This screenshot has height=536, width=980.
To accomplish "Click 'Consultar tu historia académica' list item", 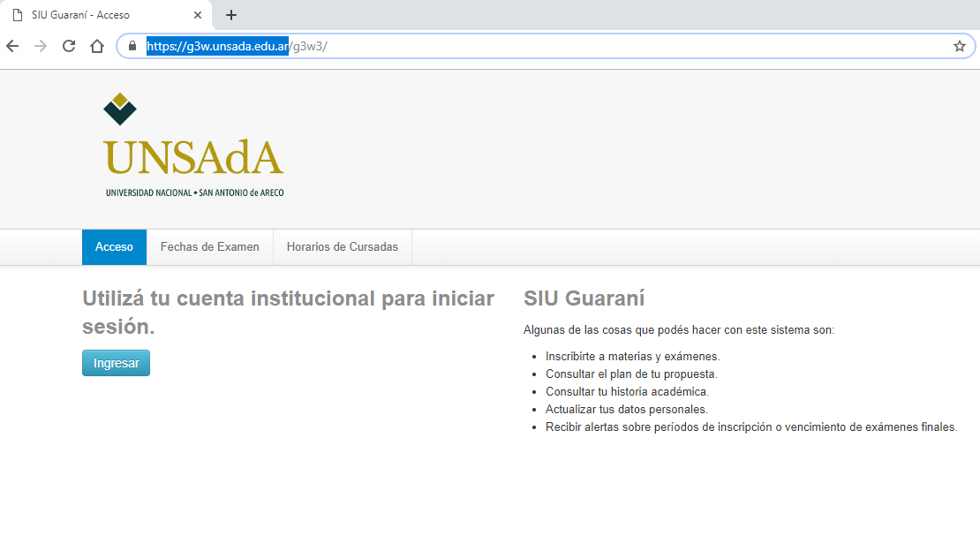I will point(627,391).
